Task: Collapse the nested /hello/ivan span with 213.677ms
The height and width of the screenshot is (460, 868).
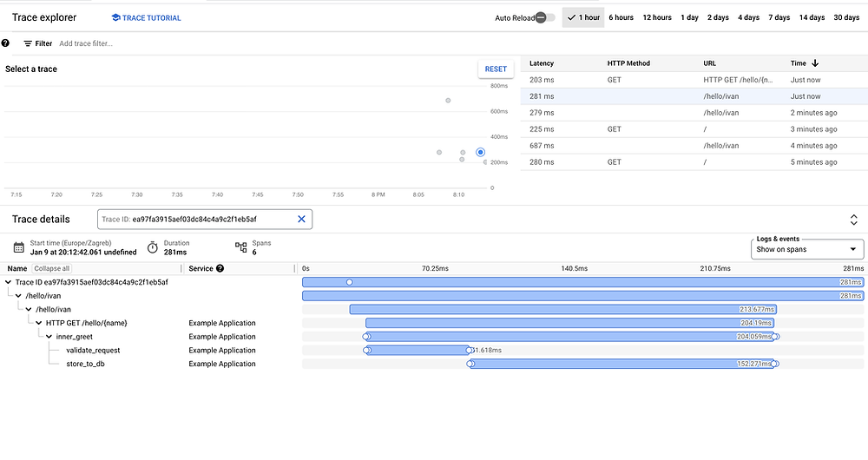Action: 29,310
